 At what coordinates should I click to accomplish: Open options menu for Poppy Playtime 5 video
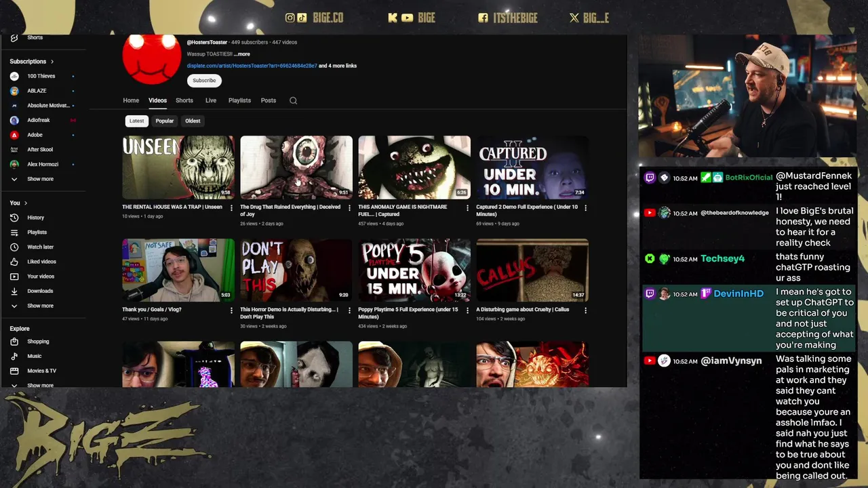467,310
